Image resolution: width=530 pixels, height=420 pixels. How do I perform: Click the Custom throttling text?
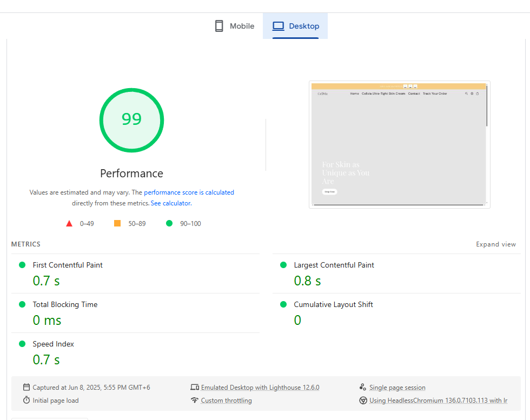[x=226, y=401]
